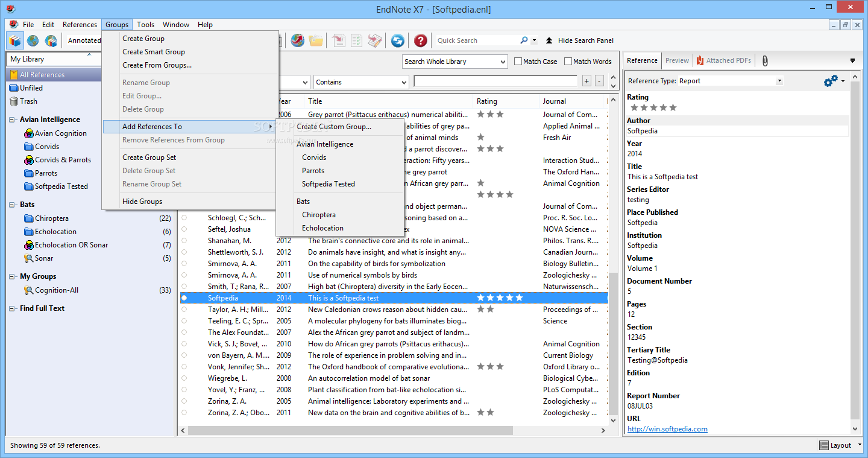Click the All References group icon
The height and width of the screenshot is (458, 868).
pos(14,75)
